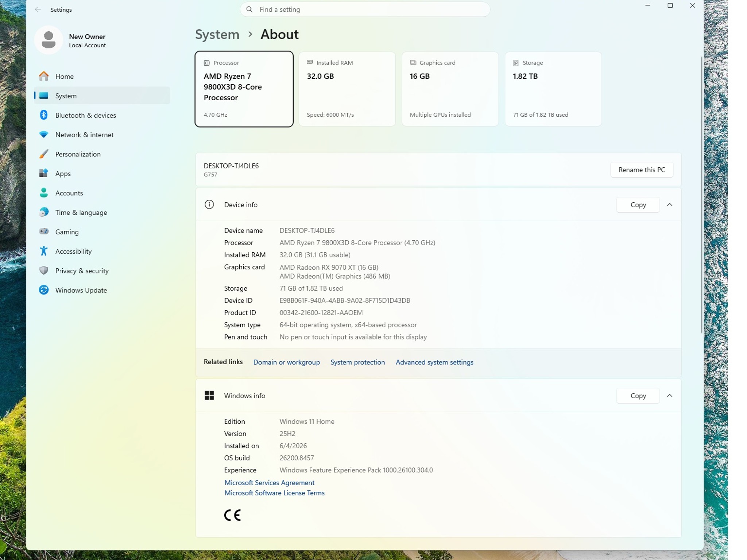Select the Personalization paintbrush icon
Screen dimensions: 747x560
coord(44,154)
